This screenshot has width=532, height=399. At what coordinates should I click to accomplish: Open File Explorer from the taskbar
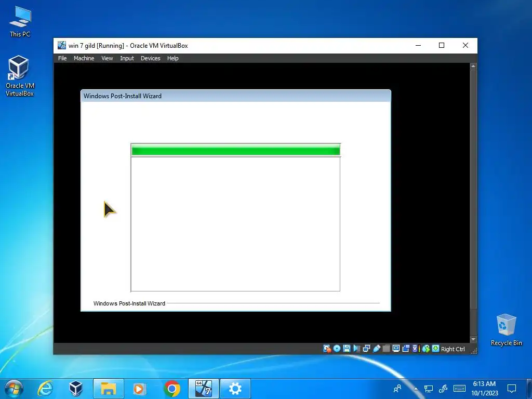[x=108, y=389]
